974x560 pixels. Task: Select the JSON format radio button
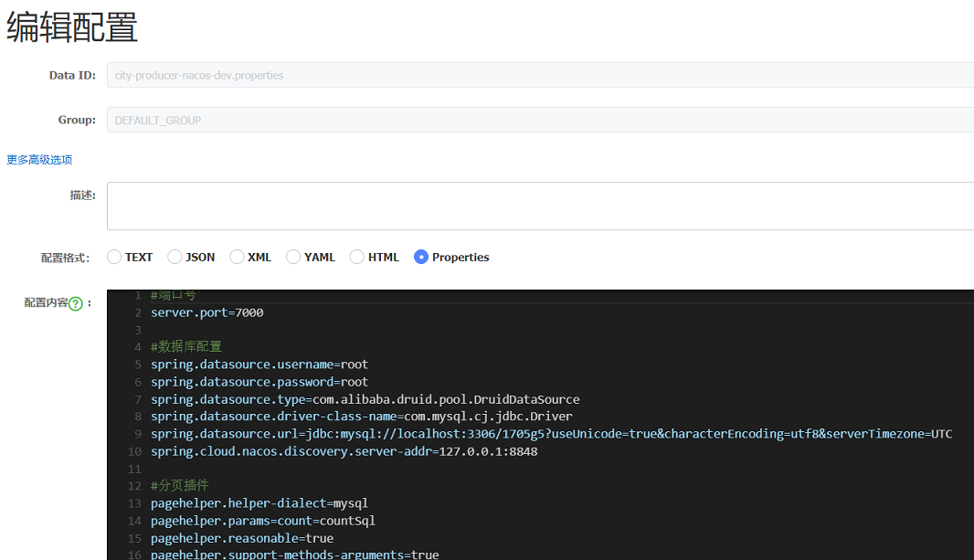175,257
